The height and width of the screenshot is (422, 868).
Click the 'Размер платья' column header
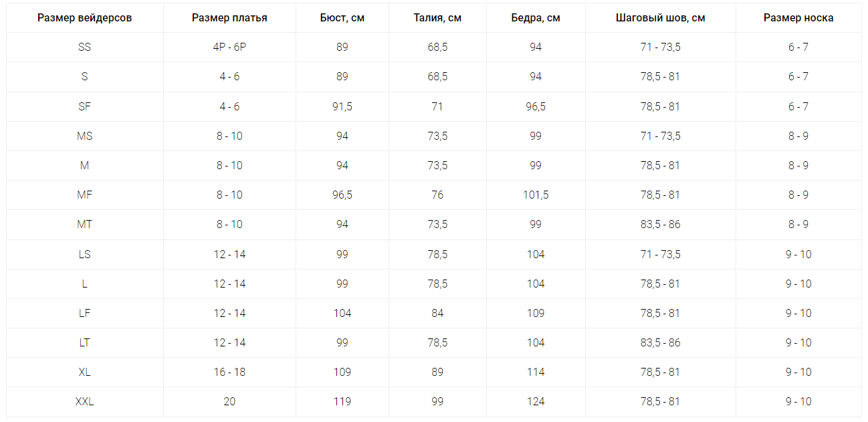pos(229,18)
